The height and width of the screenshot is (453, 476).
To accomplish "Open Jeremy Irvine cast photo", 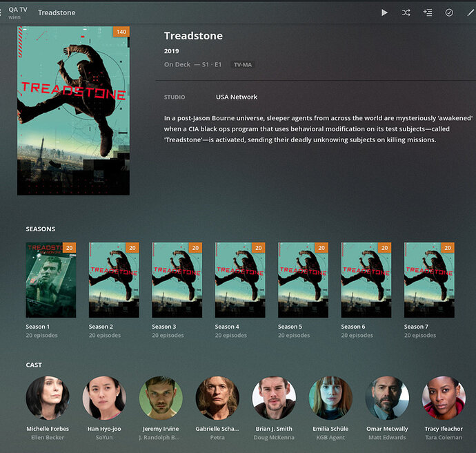I will [x=161, y=398].
